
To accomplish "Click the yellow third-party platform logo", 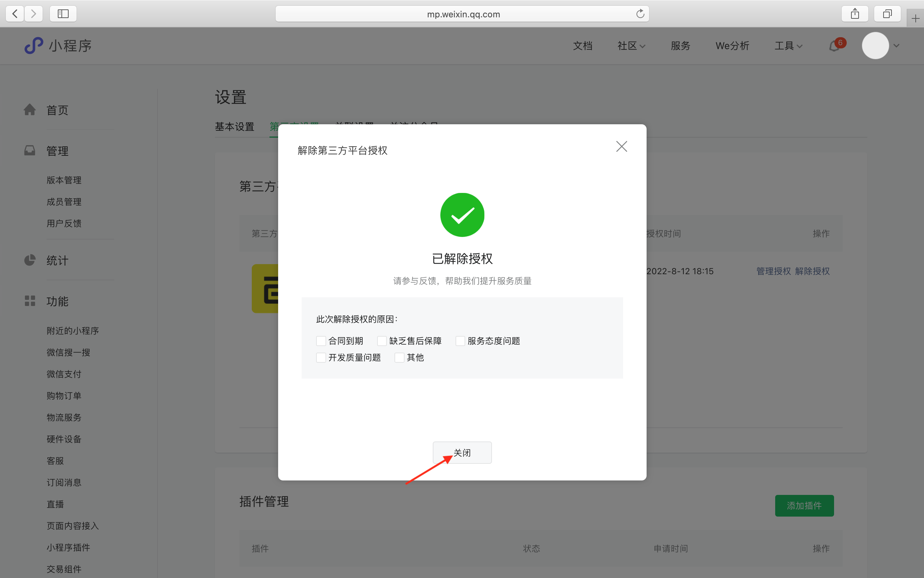I will point(265,289).
